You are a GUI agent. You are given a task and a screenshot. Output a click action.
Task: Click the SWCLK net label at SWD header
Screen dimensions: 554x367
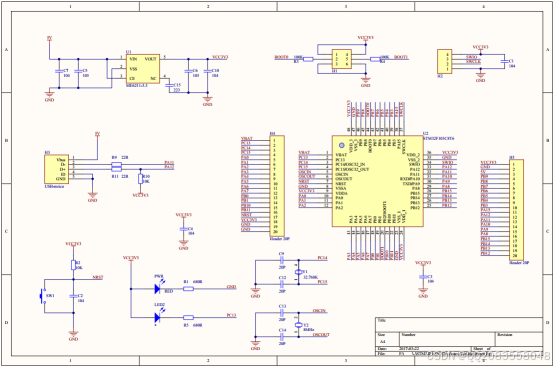click(x=473, y=61)
